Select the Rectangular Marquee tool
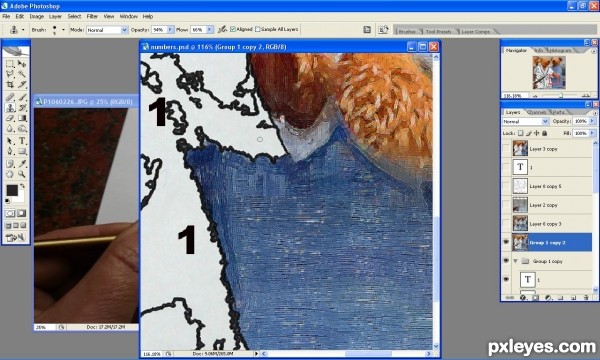600x360 pixels. click(x=10, y=64)
